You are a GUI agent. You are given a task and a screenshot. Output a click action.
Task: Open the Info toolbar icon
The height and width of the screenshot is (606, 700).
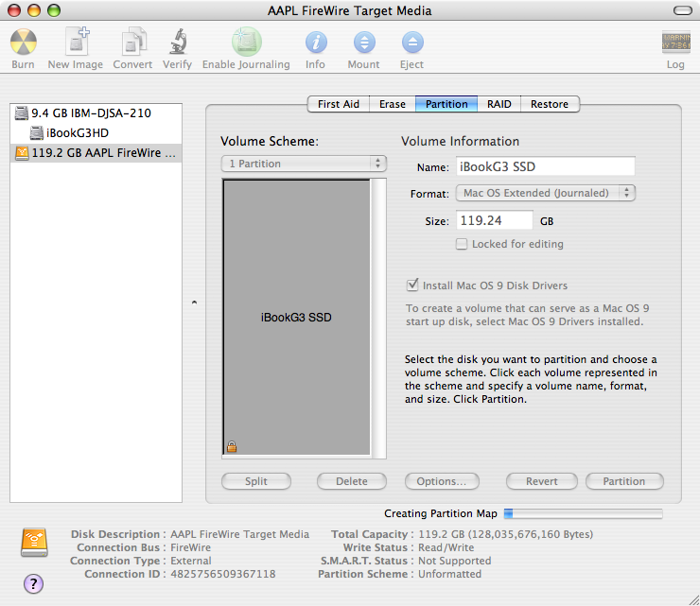pyautogui.click(x=316, y=43)
